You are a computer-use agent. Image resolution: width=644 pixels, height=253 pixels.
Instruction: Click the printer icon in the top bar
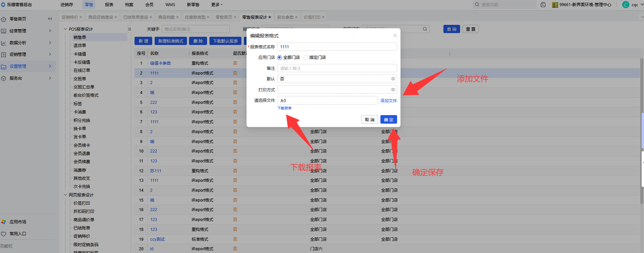(543, 5)
